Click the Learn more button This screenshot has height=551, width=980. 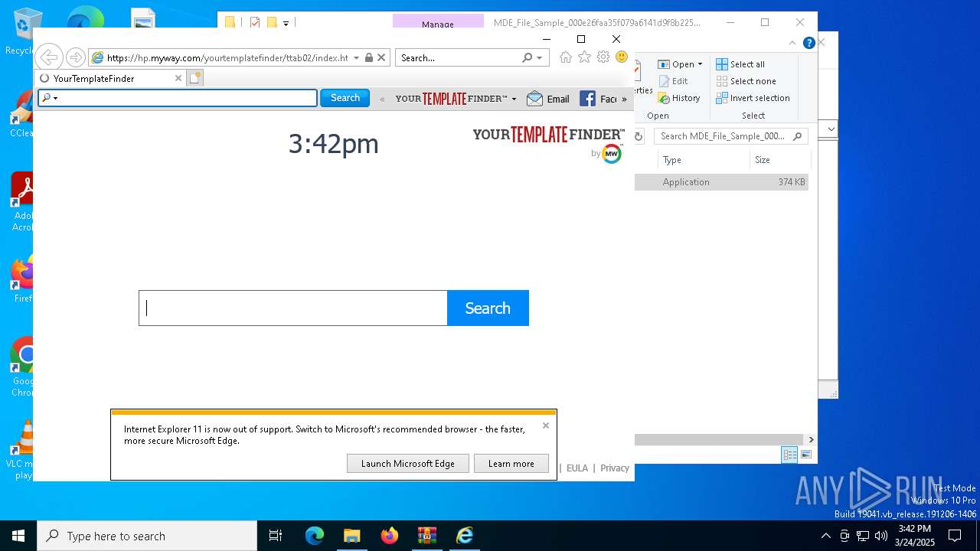(x=511, y=463)
